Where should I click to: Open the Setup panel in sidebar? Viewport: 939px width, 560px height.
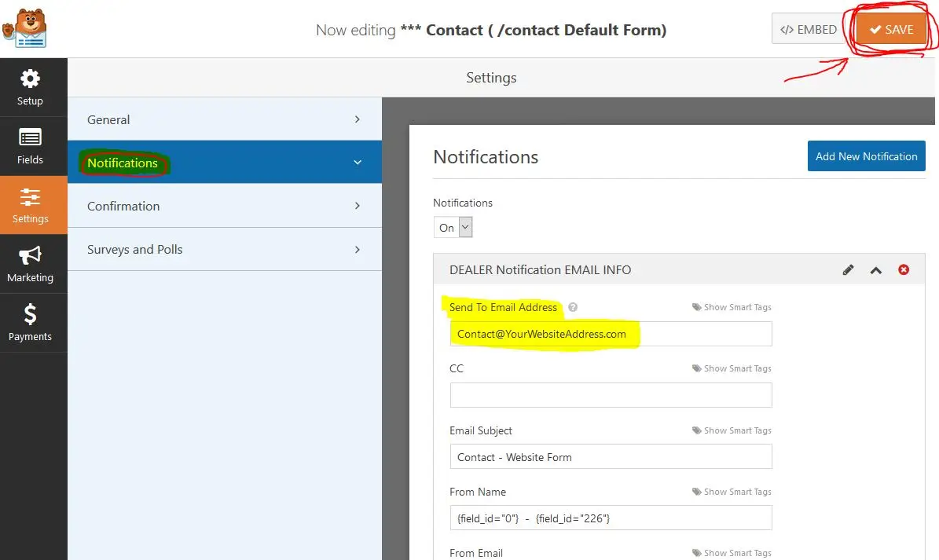30,87
